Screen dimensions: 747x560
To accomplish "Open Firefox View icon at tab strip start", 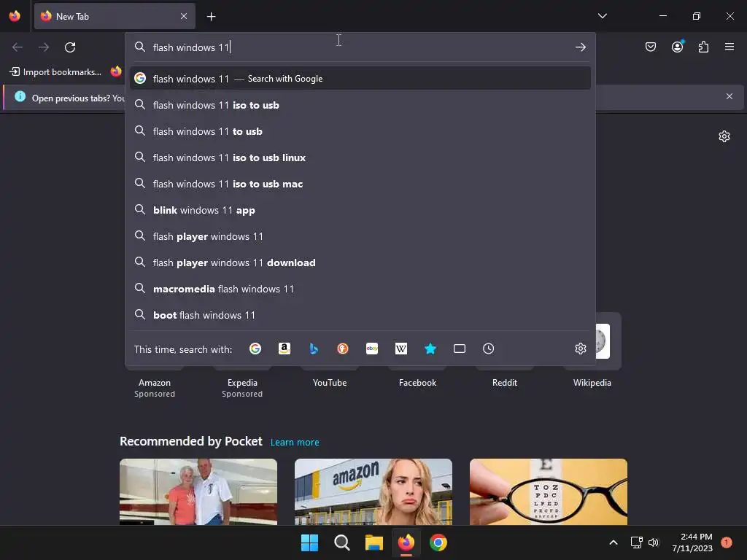I will click(15, 16).
